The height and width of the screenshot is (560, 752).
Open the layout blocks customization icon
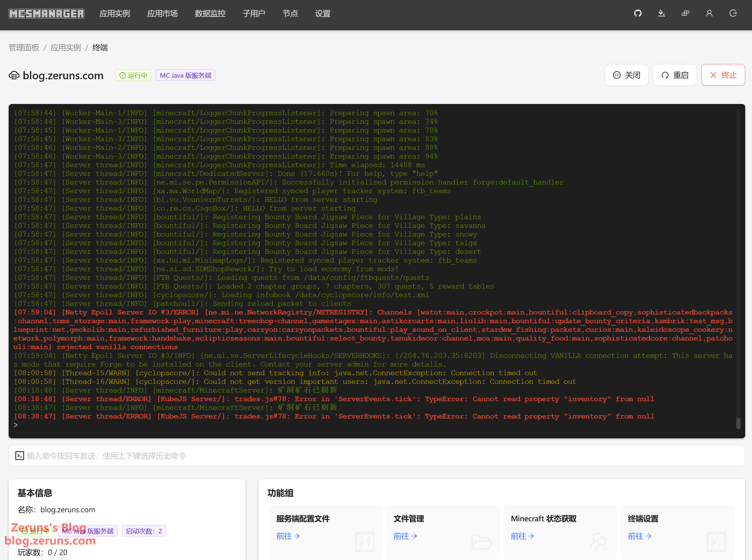coord(685,14)
